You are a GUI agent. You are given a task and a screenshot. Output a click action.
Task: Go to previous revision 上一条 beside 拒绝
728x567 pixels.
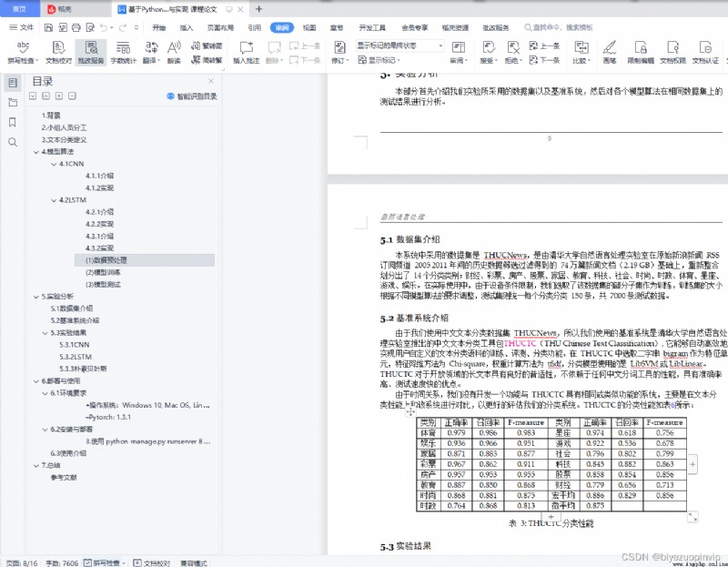pyautogui.click(x=544, y=46)
